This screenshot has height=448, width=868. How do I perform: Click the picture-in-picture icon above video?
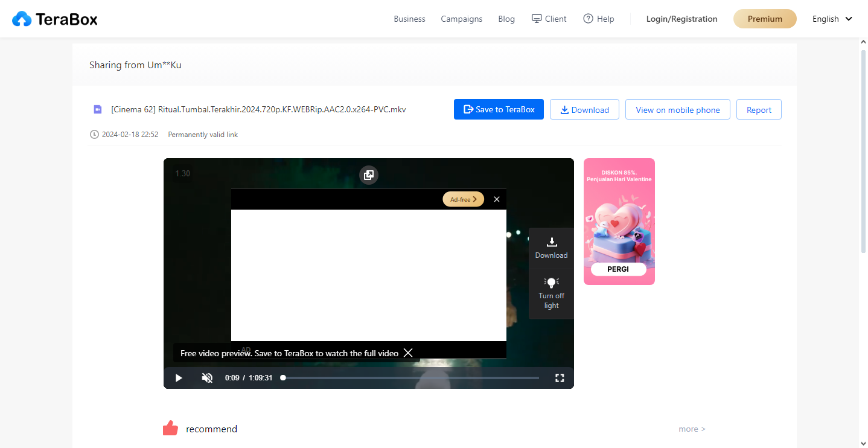coord(368,175)
